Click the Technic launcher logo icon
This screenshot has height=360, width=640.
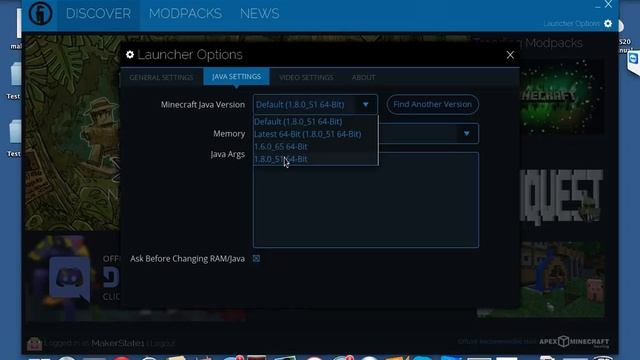(x=40, y=13)
